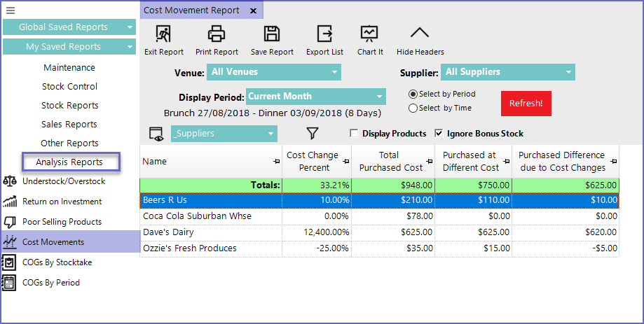The width and height of the screenshot is (644, 324).
Task: Select COGs By Stocktake in the sidebar
Action: pyautogui.click(x=57, y=262)
